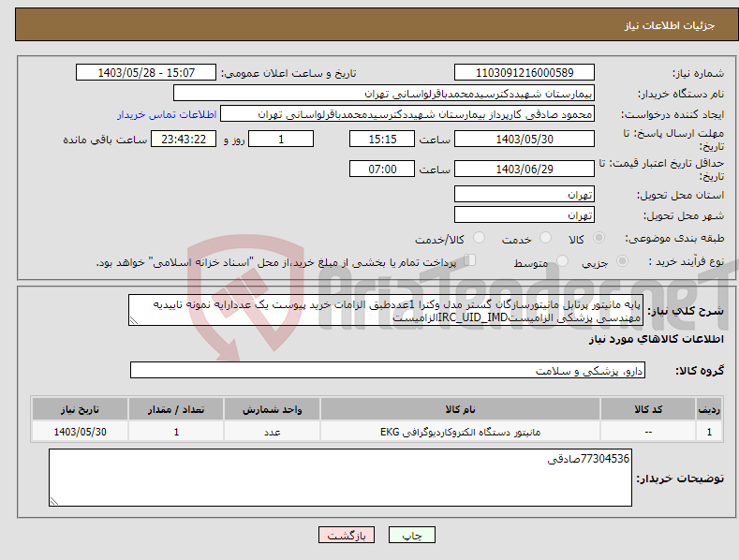Click the price validity date 1403/06/29 field
Screen dimensions: 739x560
[525, 169]
